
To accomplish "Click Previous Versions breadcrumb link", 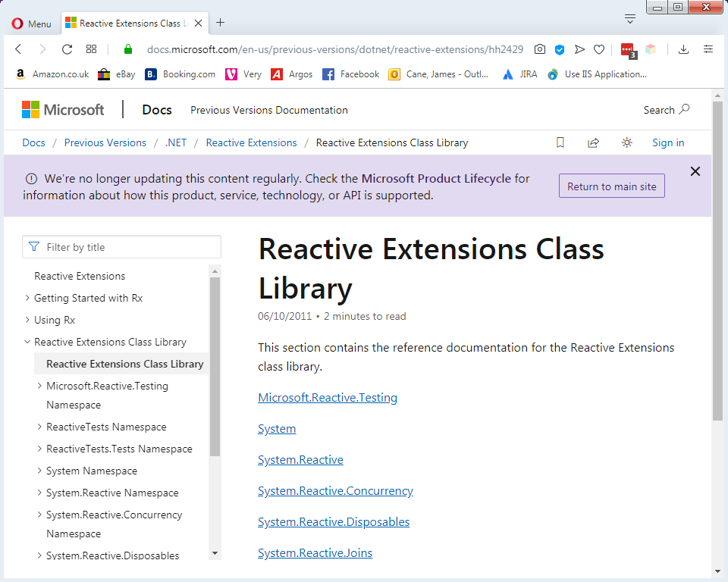I will (105, 142).
